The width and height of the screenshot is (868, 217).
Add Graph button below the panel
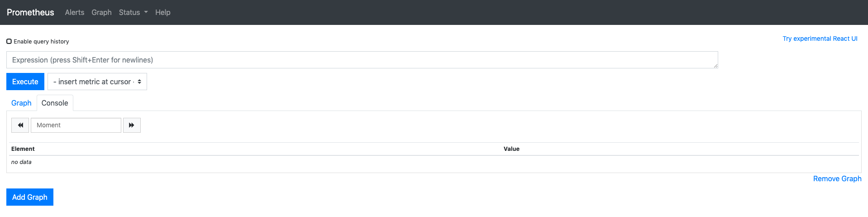click(x=30, y=197)
